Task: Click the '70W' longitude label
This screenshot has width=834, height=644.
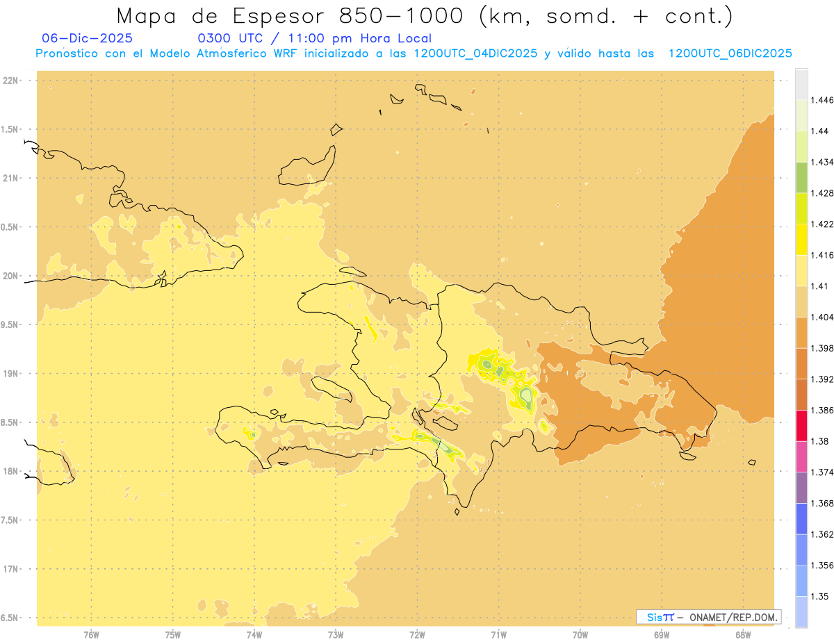Action: coord(580,634)
